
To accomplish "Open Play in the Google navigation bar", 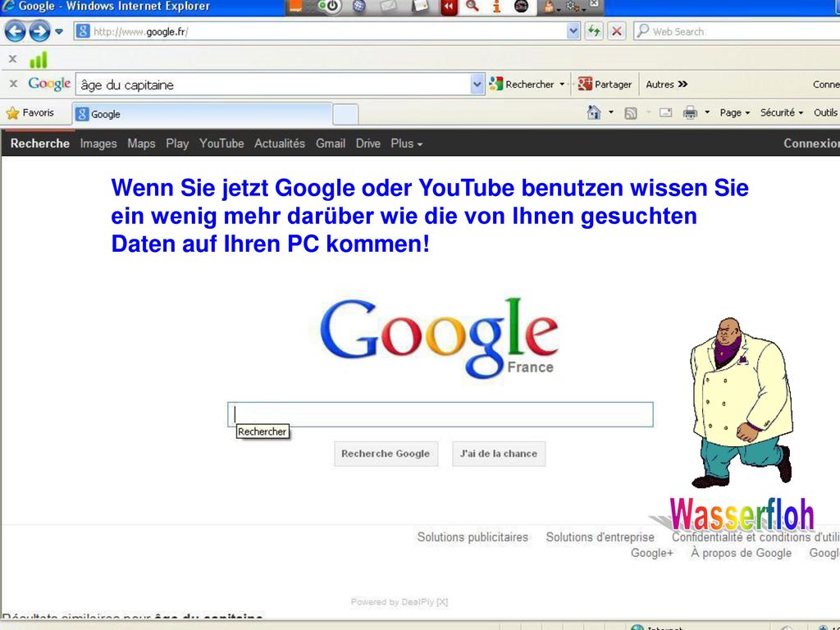I will click(177, 144).
